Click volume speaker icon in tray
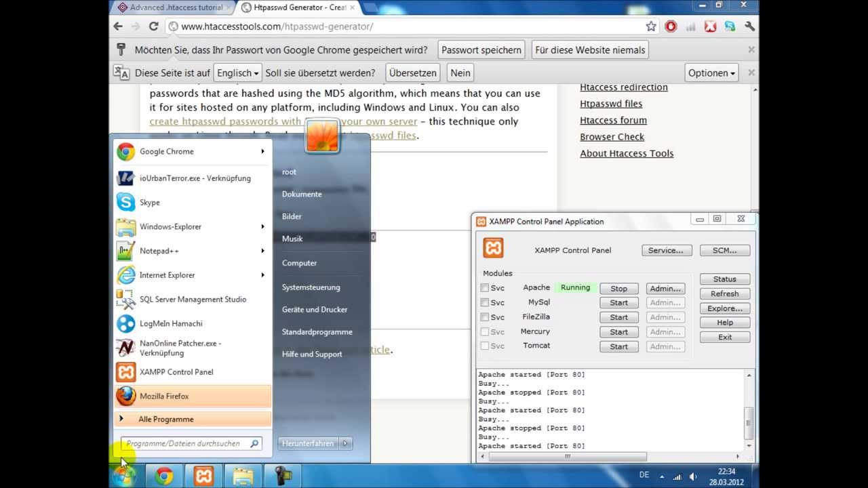 [x=692, y=476]
